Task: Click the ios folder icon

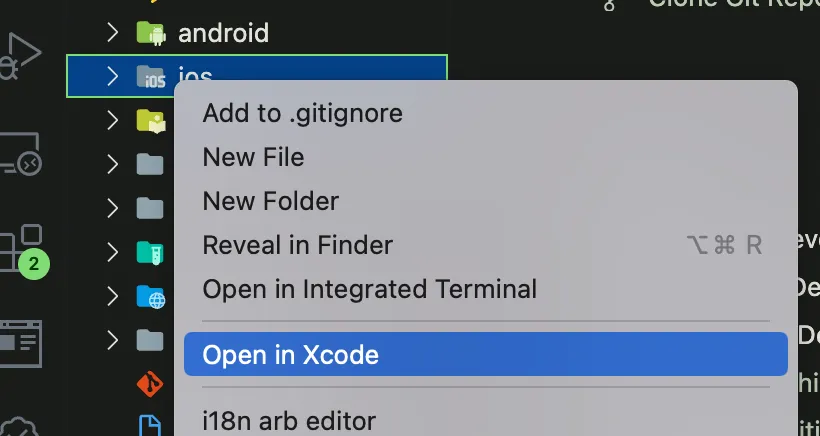Action: [151, 77]
